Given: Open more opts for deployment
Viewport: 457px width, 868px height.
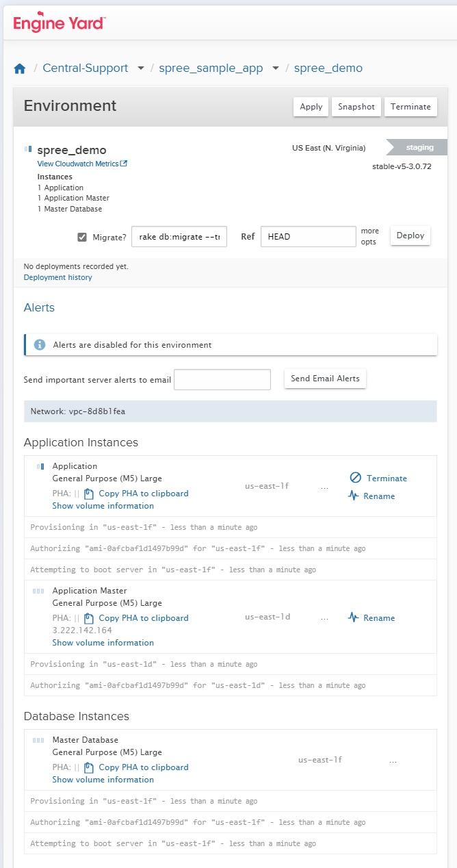Looking at the screenshot, I should (369, 237).
